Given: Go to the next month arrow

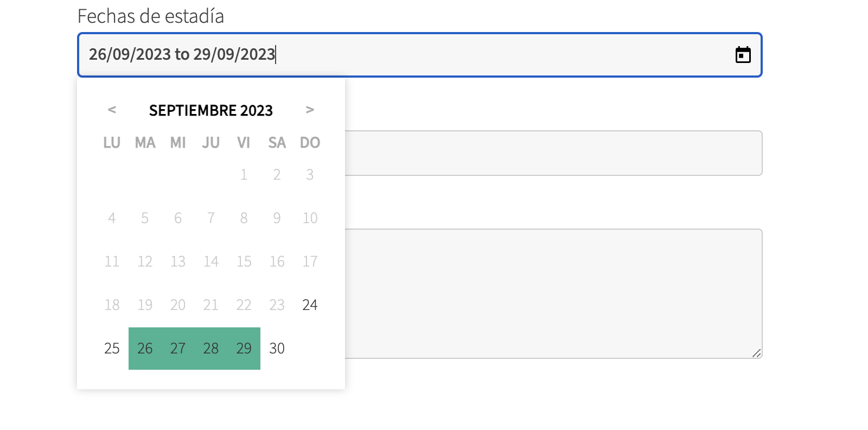Looking at the screenshot, I should click(x=310, y=110).
